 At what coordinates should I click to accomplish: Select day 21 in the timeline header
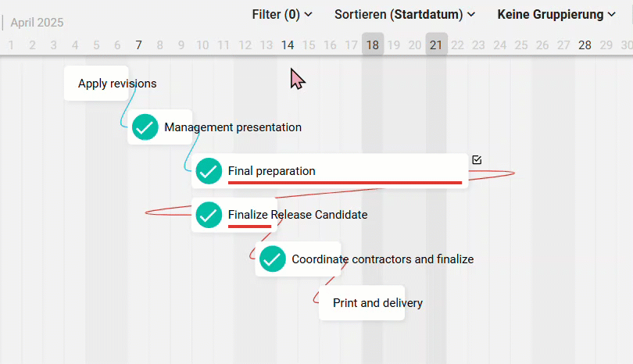coord(436,45)
